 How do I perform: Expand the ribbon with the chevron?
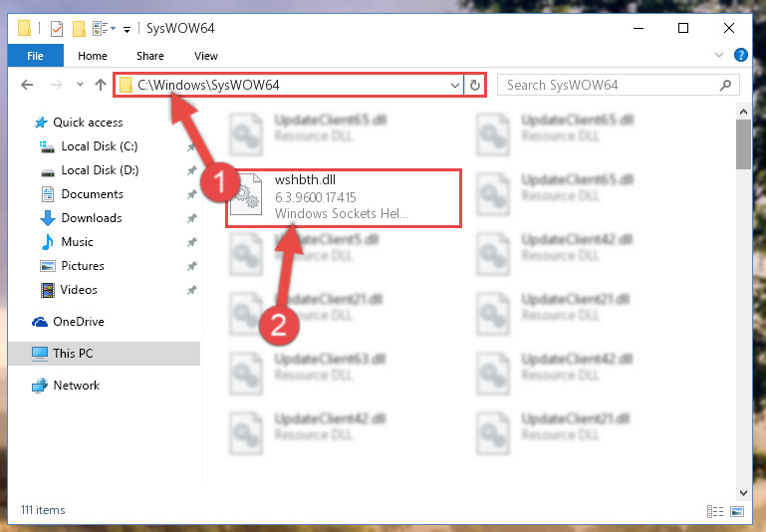point(719,55)
